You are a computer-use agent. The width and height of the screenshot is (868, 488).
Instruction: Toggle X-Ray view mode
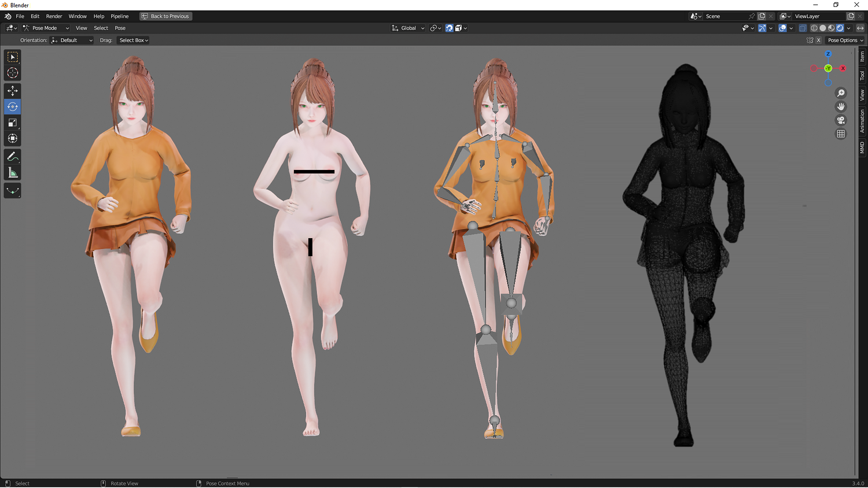803,28
